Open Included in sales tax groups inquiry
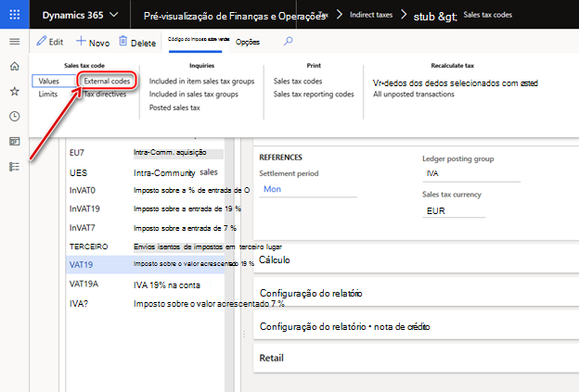 click(x=194, y=94)
